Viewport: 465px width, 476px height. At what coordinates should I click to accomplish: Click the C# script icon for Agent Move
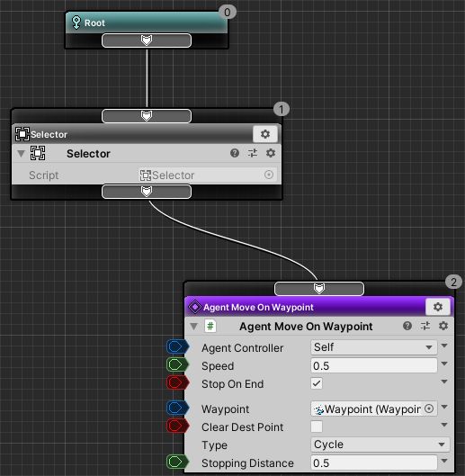coord(210,326)
